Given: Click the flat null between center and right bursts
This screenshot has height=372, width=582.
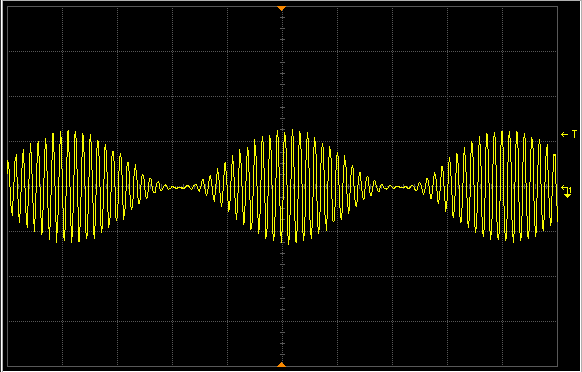Looking at the screenshot, I should point(401,187).
